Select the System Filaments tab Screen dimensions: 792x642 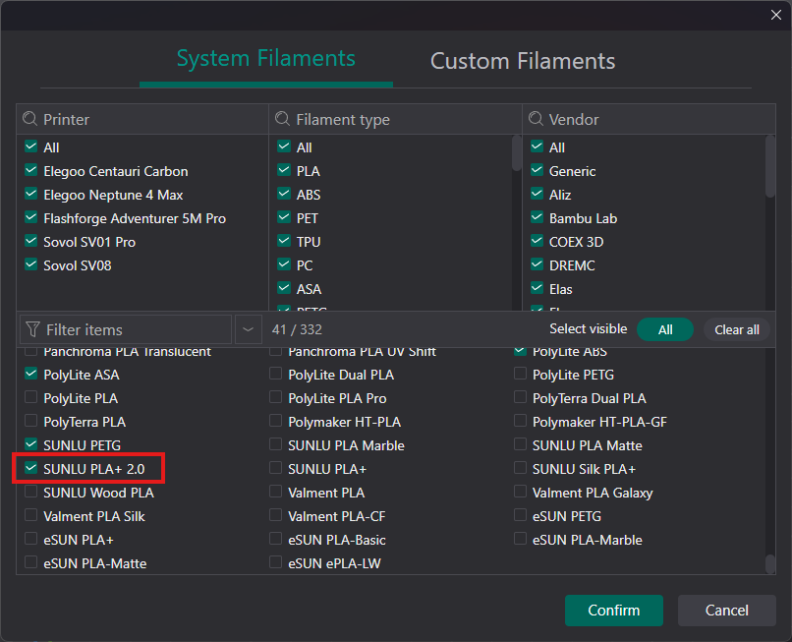(x=266, y=59)
